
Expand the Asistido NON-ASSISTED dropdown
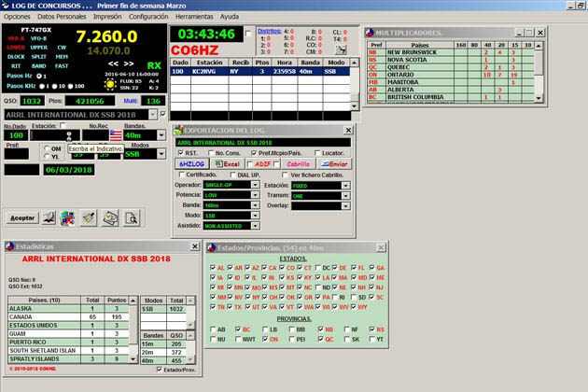(255, 226)
